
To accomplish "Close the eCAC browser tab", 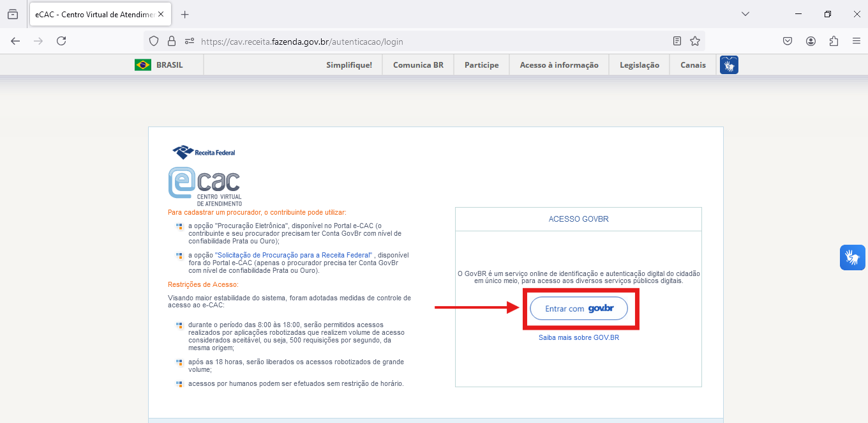I will (x=161, y=14).
